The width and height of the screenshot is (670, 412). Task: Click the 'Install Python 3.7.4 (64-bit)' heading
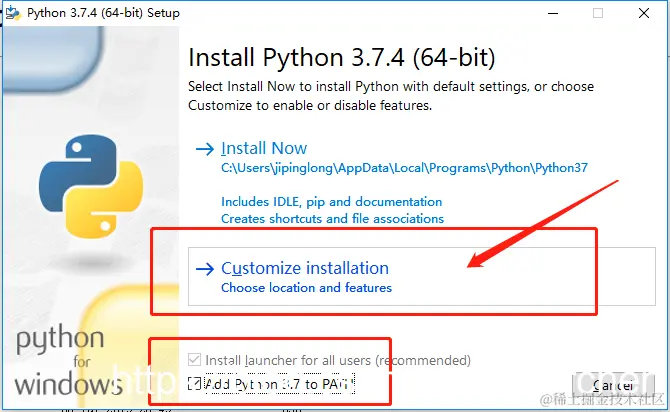pos(341,58)
